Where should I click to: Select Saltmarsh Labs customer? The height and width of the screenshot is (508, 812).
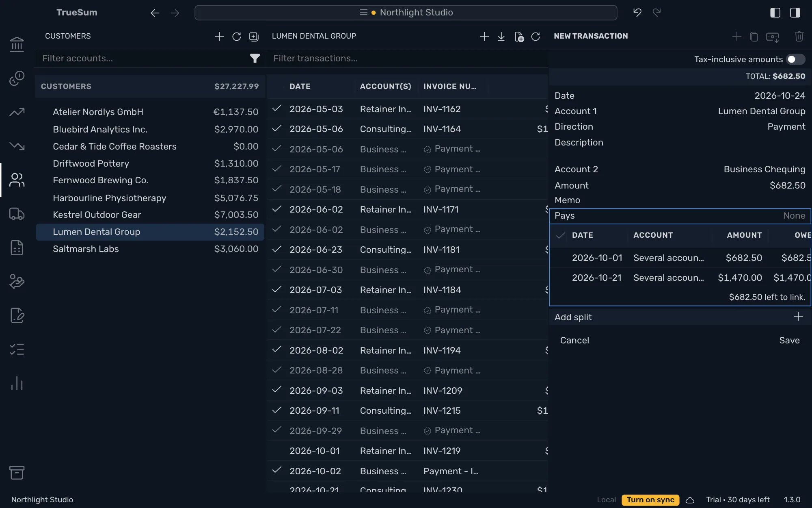(x=150, y=249)
